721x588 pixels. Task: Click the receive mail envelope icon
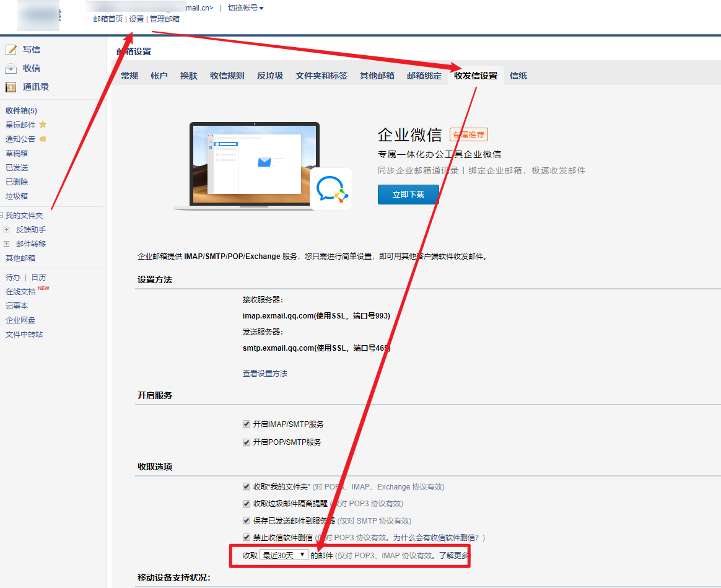11,69
